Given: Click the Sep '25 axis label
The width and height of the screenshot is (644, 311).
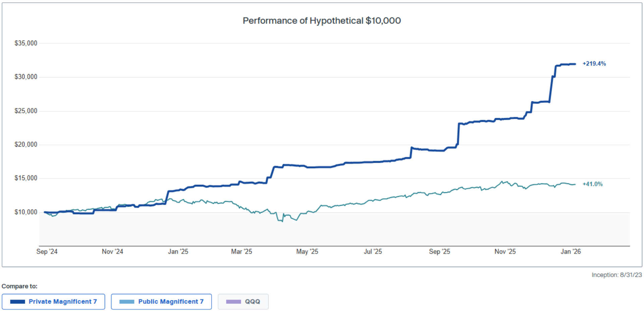Looking at the screenshot, I should tap(439, 252).
